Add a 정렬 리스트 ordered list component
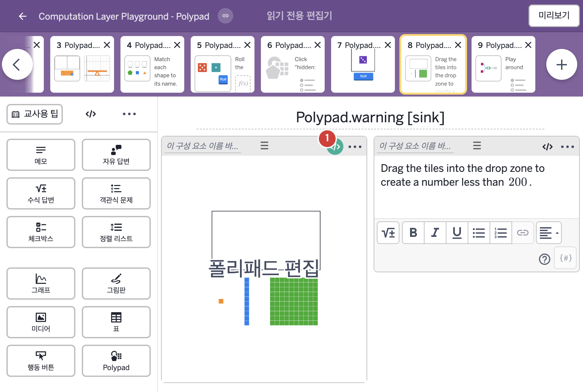 click(116, 232)
